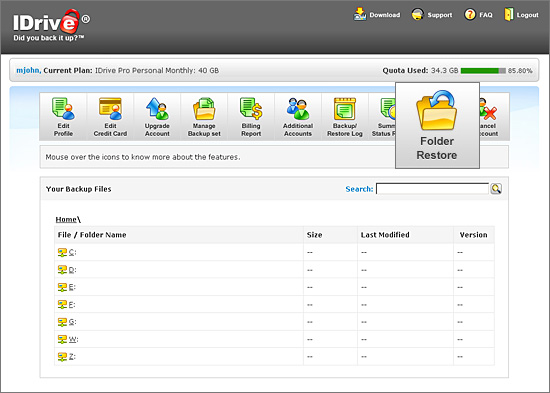Click the '85.80%' quota percentage text
The width and height of the screenshot is (550, 393).
click(520, 71)
